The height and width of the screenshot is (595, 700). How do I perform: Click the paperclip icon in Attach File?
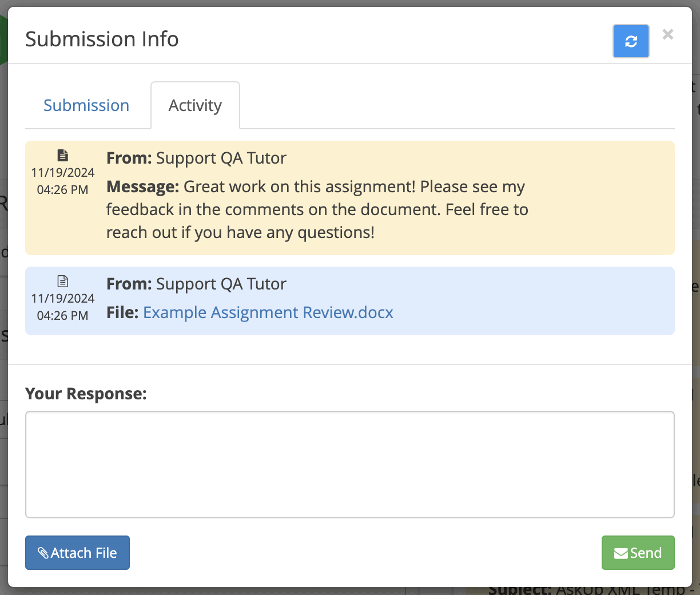coord(43,553)
